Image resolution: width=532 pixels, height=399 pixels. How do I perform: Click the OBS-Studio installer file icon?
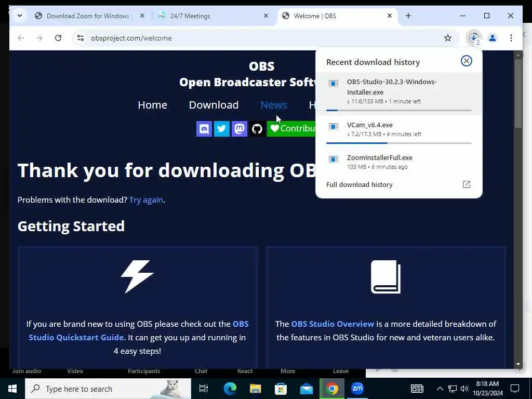click(334, 84)
